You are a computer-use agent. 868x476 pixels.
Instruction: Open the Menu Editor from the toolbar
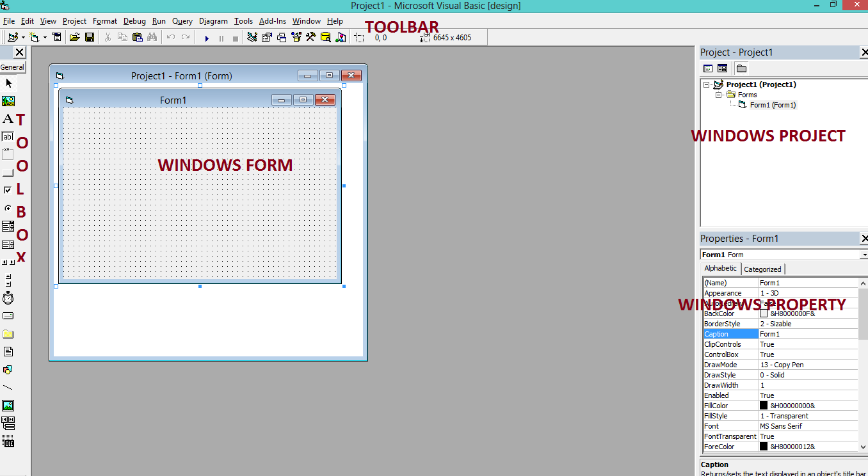pos(56,37)
